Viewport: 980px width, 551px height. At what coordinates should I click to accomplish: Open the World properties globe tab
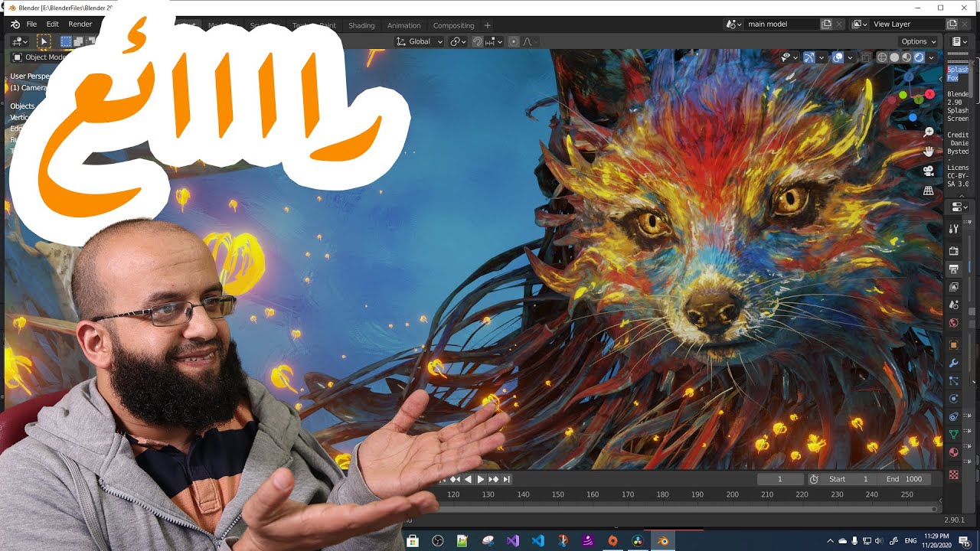point(954,323)
